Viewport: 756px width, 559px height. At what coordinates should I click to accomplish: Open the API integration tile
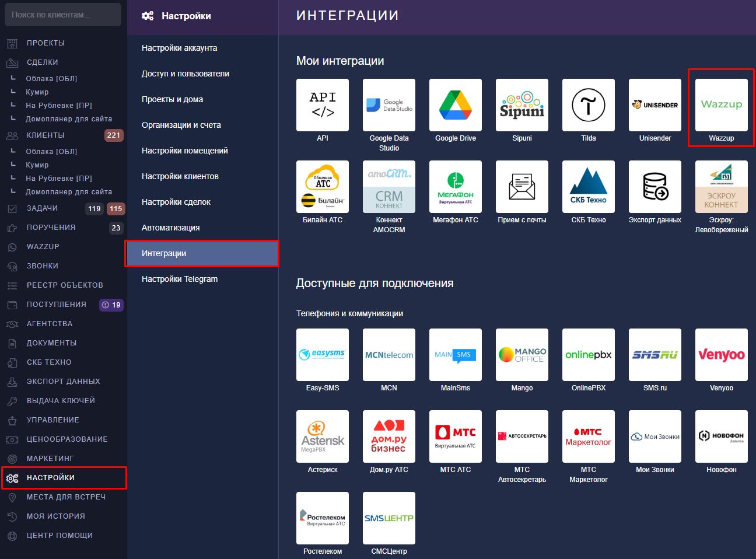tap(323, 105)
